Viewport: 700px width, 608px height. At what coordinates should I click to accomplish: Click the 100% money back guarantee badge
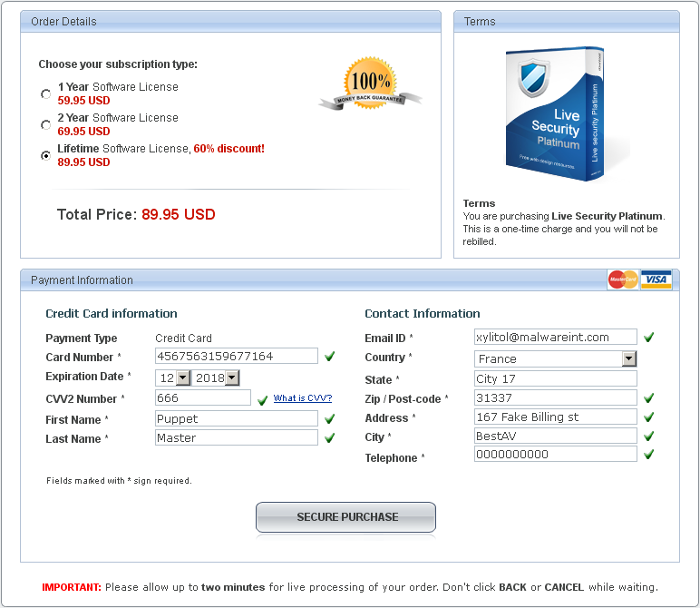370,84
